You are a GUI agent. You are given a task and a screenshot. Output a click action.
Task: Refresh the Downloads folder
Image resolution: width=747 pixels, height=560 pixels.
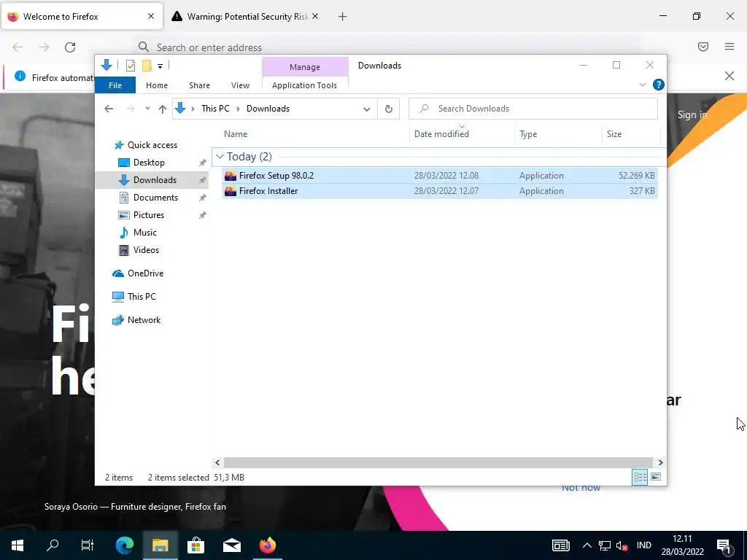(389, 109)
